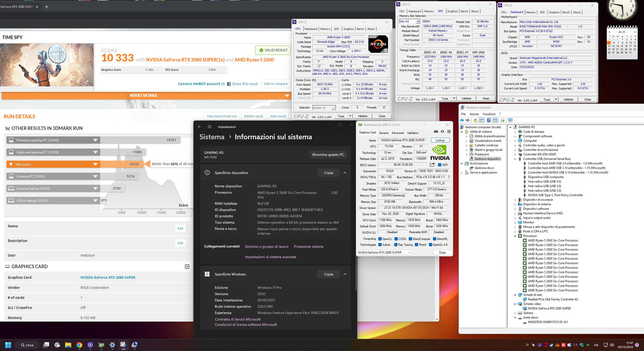Open the Memory tab in CPU-Z SPD window
The height and width of the screenshot is (351, 644).
click(429, 11)
